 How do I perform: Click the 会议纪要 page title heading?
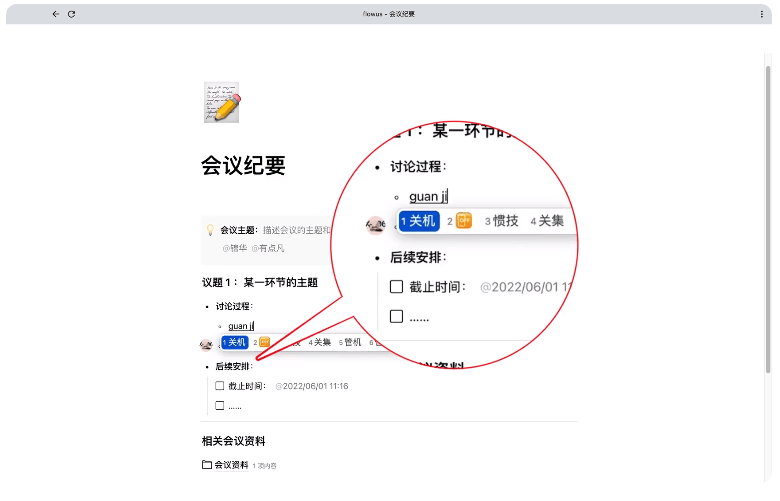[243, 165]
